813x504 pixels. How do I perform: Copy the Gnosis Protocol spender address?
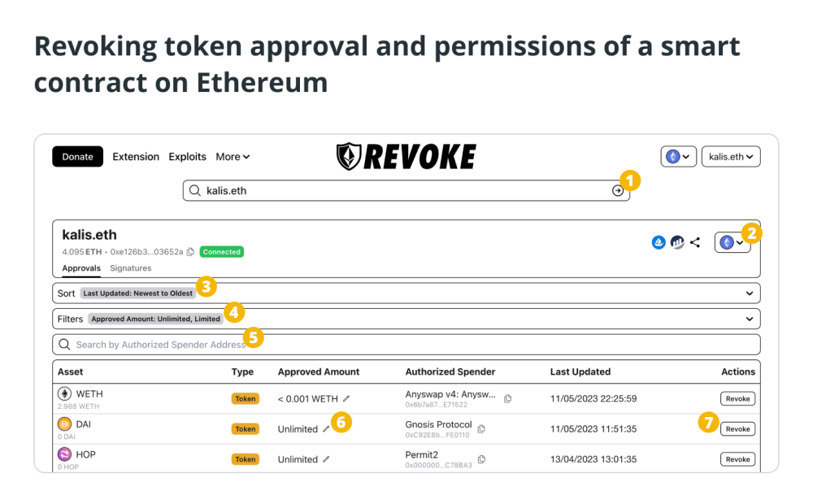pyautogui.click(x=481, y=429)
